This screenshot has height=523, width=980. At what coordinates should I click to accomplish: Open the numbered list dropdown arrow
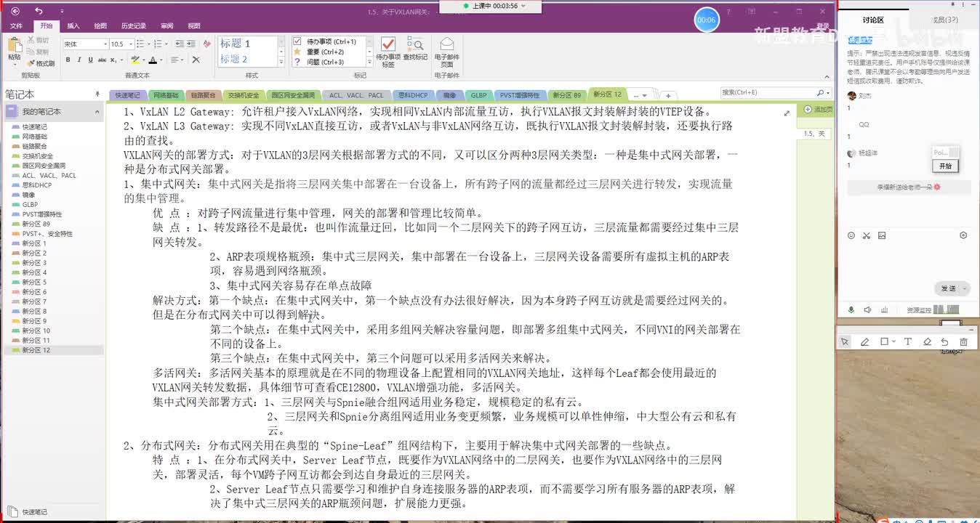(166, 44)
